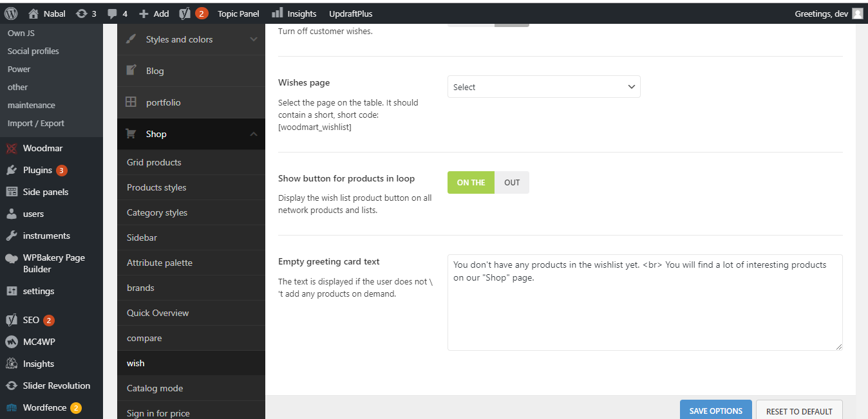Open the comments bubble icon
Image resolution: width=868 pixels, height=419 pixels.
[113, 14]
